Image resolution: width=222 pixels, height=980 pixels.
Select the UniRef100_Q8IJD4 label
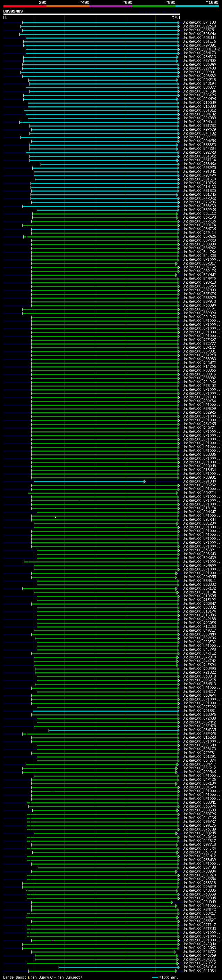click(x=199, y=592)
